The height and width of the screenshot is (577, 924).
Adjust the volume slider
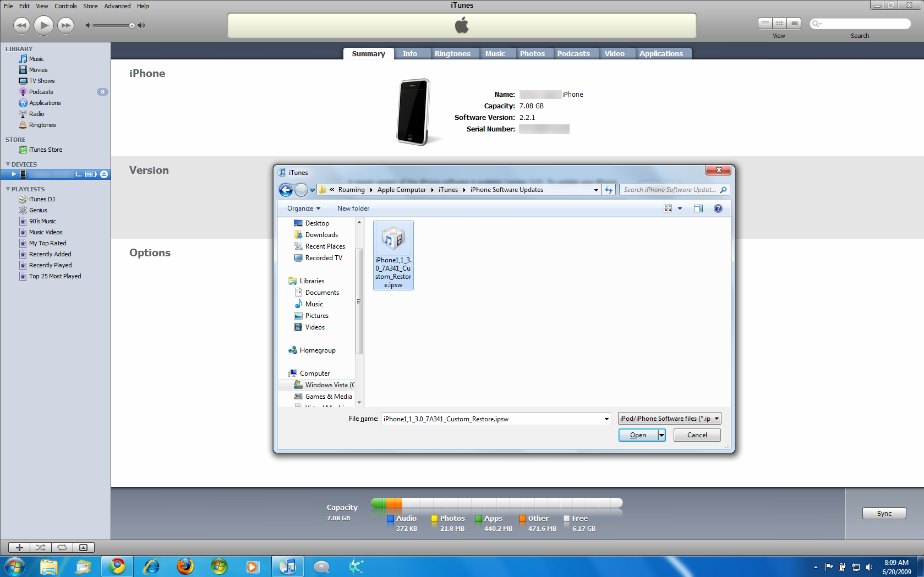(132, 25)
